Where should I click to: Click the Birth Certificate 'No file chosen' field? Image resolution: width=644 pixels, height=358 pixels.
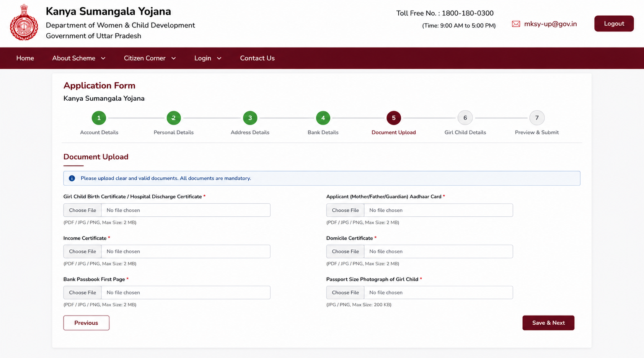click(x=186, y=210)
